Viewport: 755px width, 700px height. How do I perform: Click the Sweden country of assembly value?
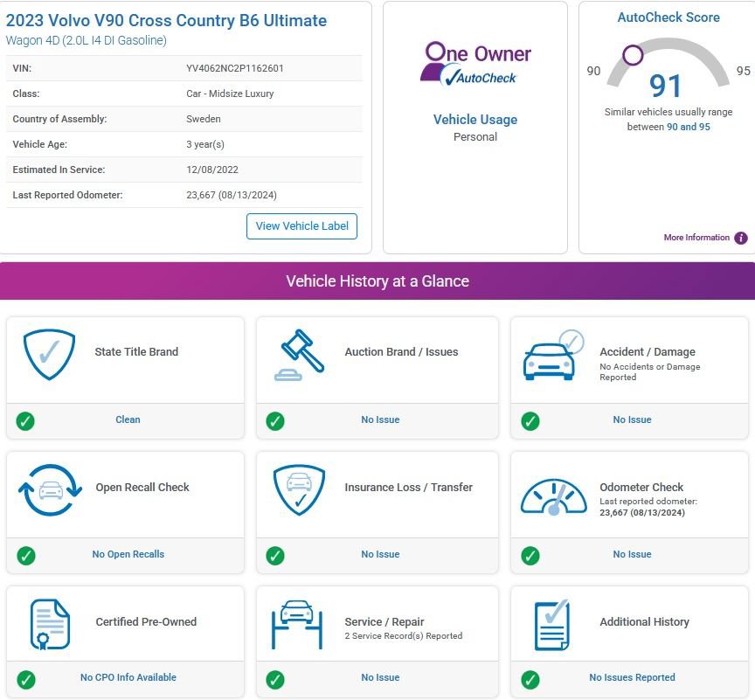point(204,119)
